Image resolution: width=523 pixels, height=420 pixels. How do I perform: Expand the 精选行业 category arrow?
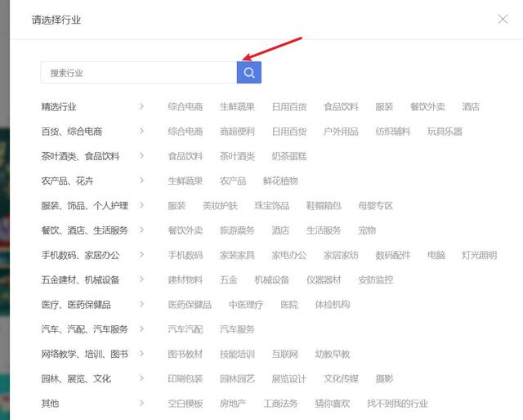point(141,106)
